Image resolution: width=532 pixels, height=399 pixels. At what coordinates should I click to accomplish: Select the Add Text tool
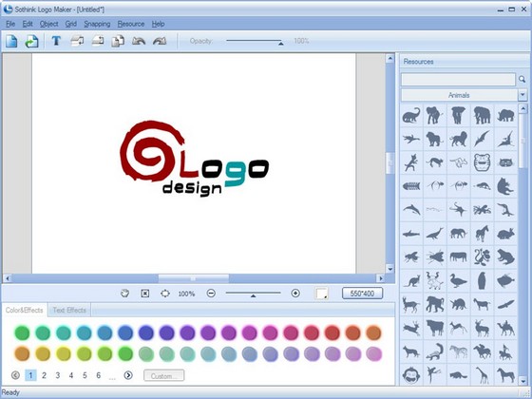tap(56, 41)
